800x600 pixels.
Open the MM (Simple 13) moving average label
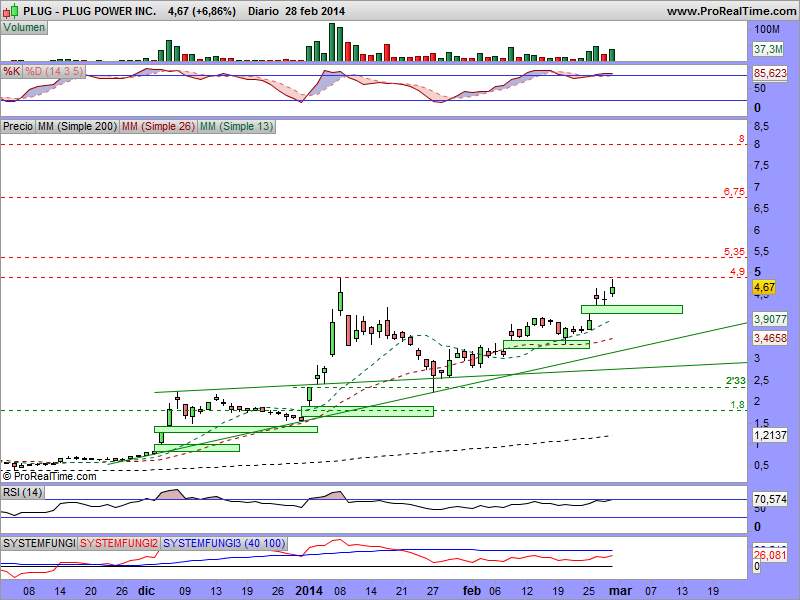click(x=236, y=126)
